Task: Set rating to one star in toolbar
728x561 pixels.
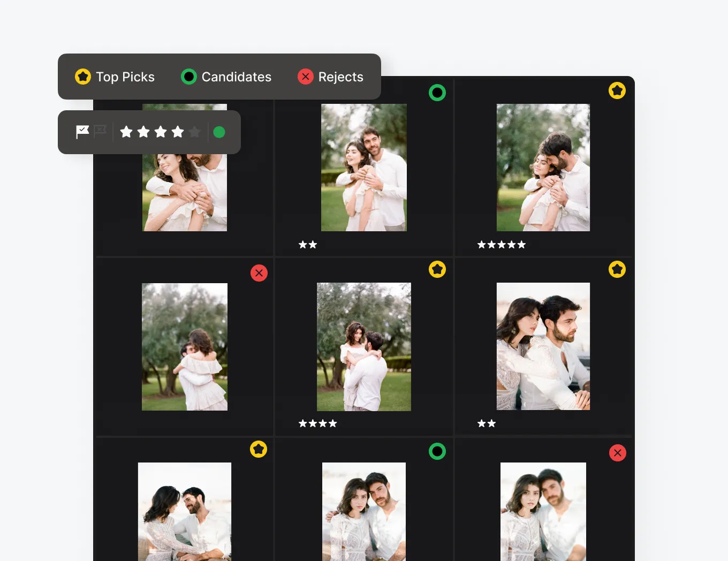Action: (126, 132)
